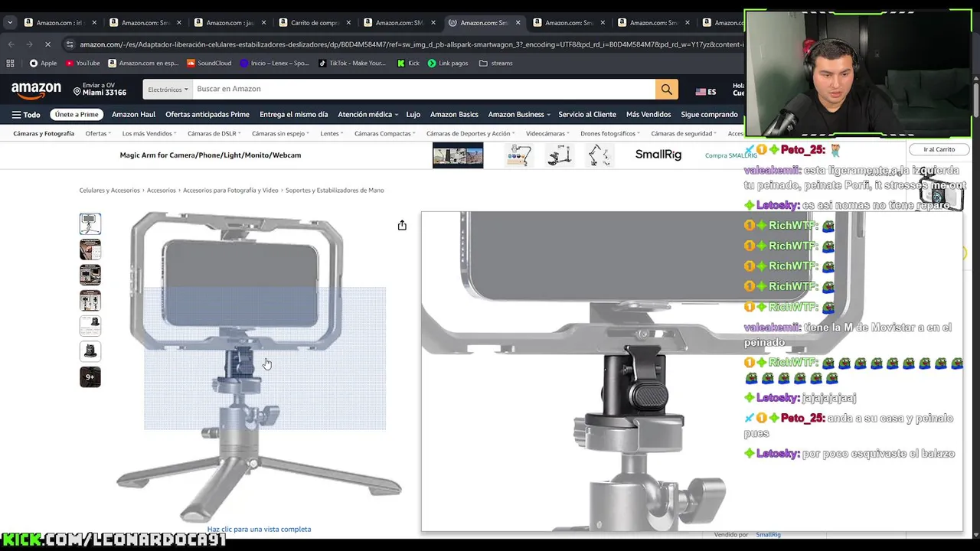Open the Amazon.com en esp bookmark
Screen dimensions: 980x551
[142, 64]
